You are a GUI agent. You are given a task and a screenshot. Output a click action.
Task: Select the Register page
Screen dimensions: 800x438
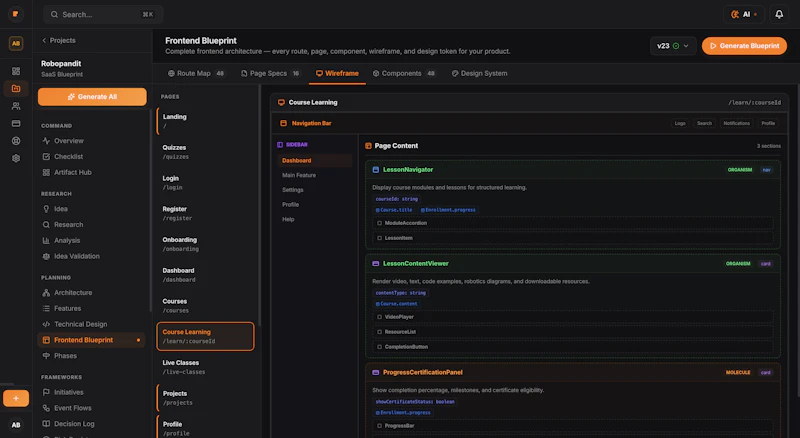pyautogui.click(x=205, y=213)
